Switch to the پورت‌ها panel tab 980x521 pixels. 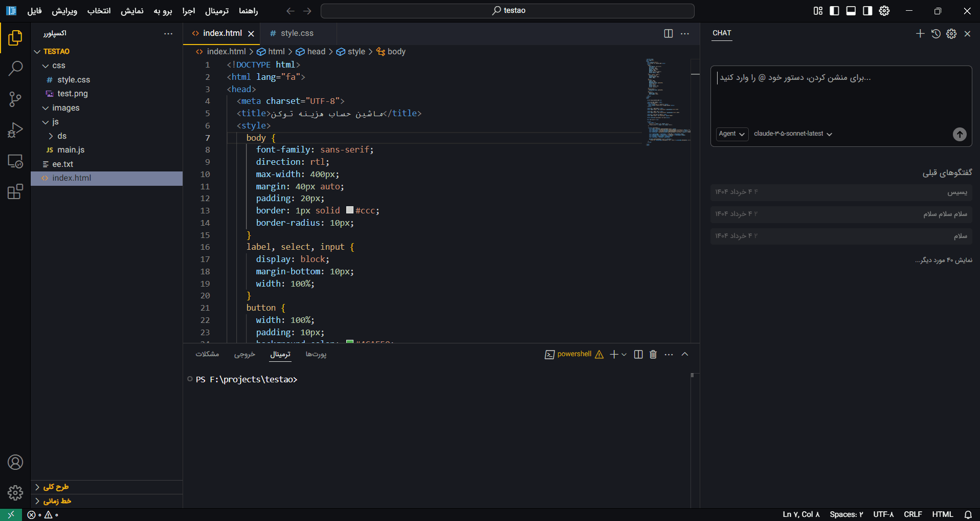[316, 354]
